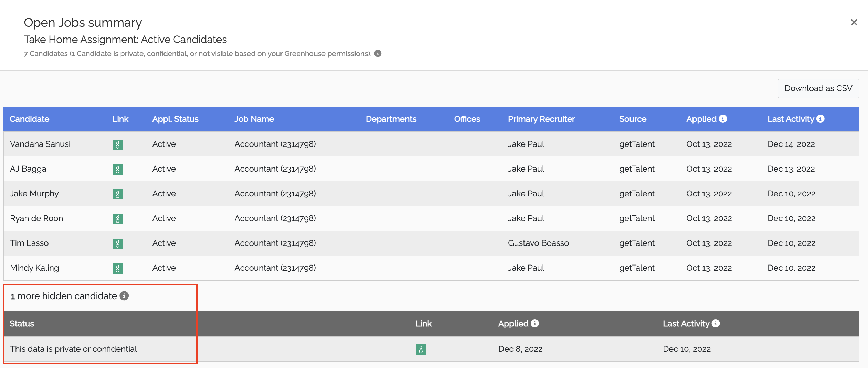This screenshot has height=368, width=868.
Task: Sort by Candidate column header
Action: pyautogui.click(x=29, y=119)
